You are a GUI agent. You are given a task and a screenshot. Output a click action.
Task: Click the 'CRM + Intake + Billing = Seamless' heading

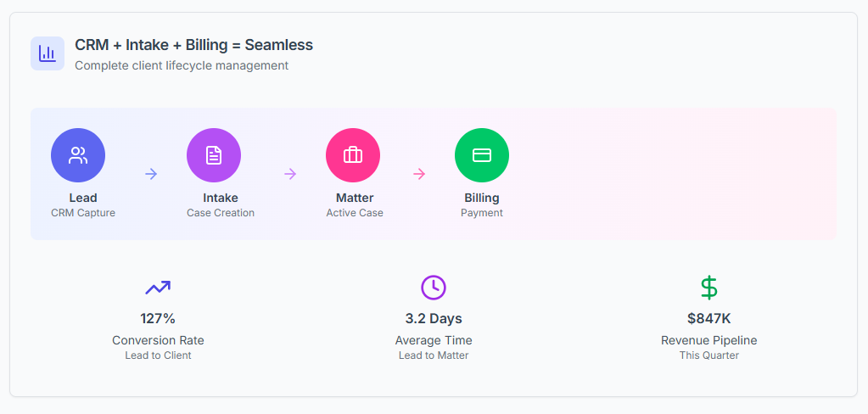193,45
